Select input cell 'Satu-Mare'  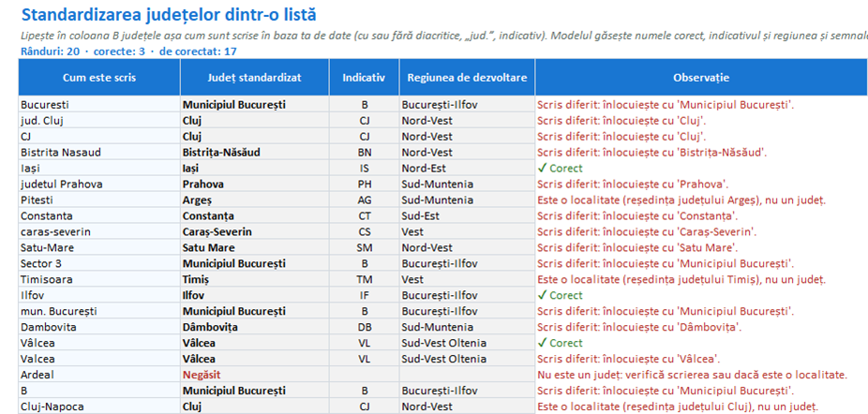point(99,247)
